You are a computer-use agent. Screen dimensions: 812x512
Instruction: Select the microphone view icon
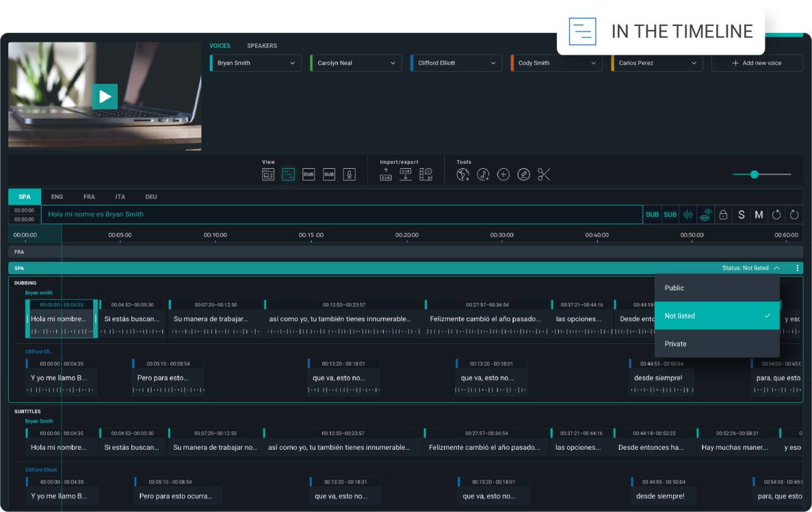pos(349,174)
